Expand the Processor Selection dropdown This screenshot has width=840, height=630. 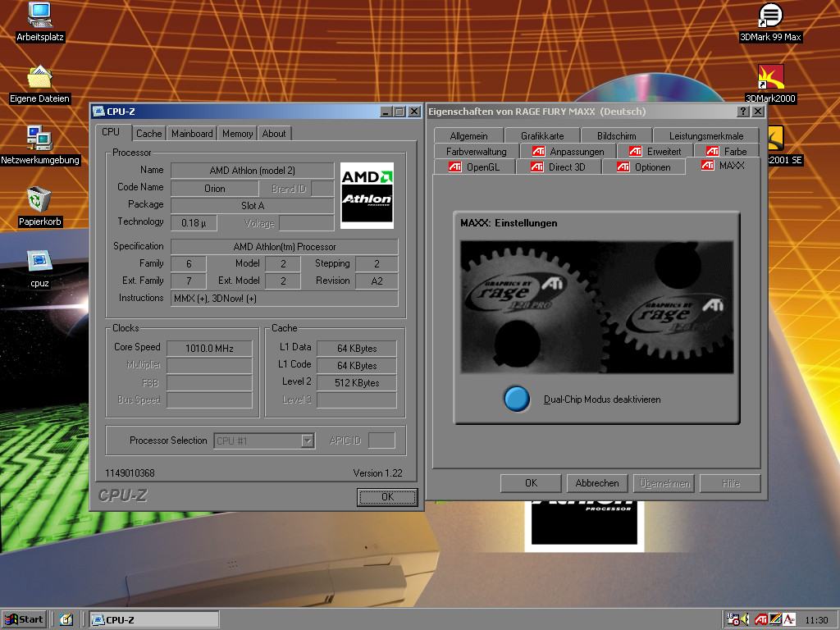point(307,441)
